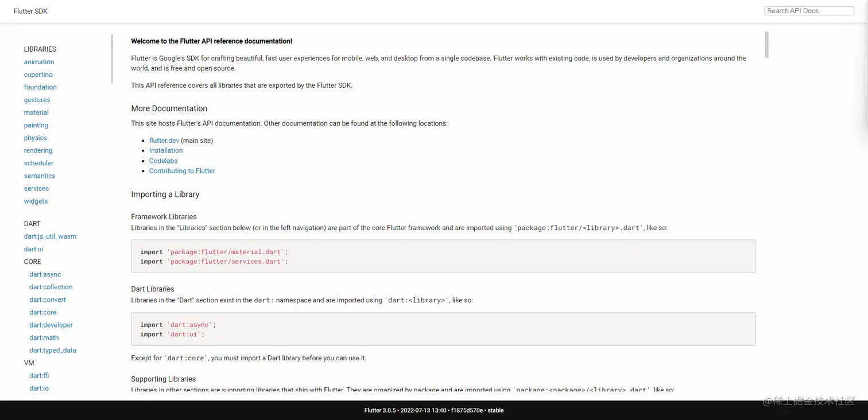Open the Flutter SDK header link
This screenshot has height=420, width=868.
[x=30, y=11]
